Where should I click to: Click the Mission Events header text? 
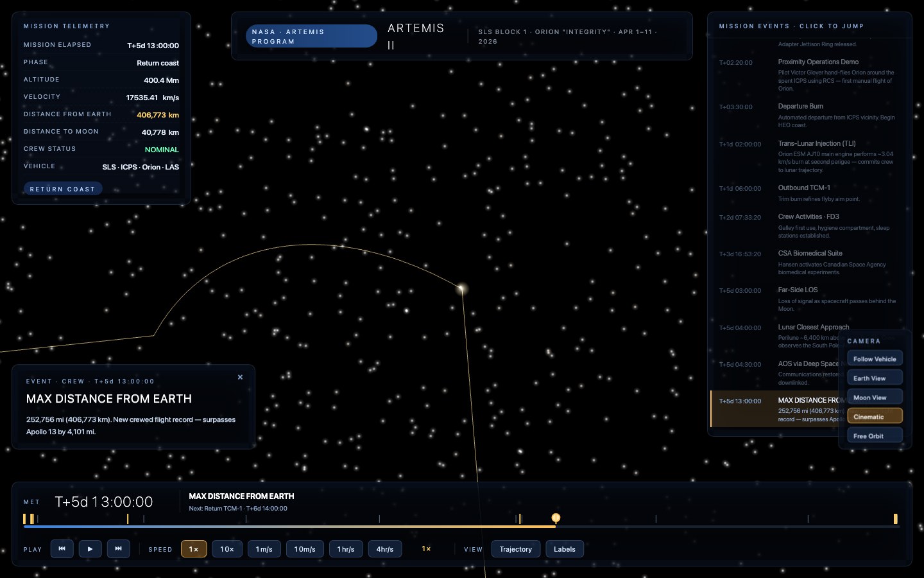(x=791, y=26)
